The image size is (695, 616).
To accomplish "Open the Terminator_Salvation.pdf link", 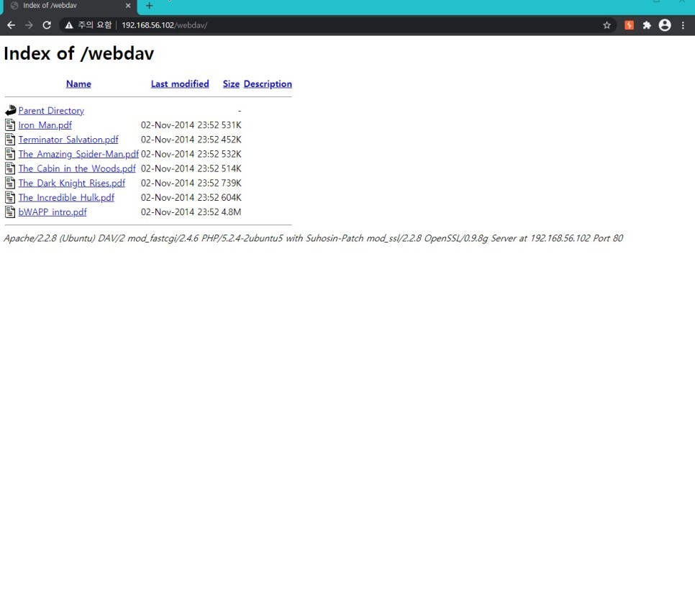I will point(68,140).
